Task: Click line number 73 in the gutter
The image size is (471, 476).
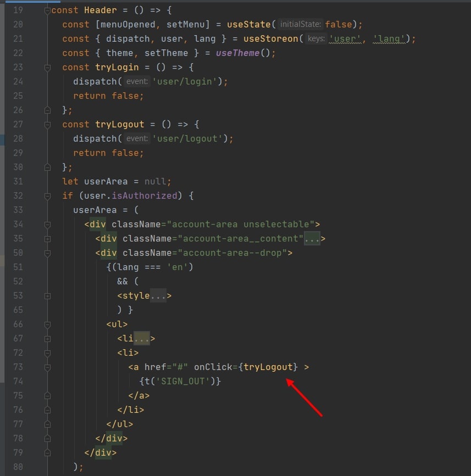Action: [x=18, y=367]
